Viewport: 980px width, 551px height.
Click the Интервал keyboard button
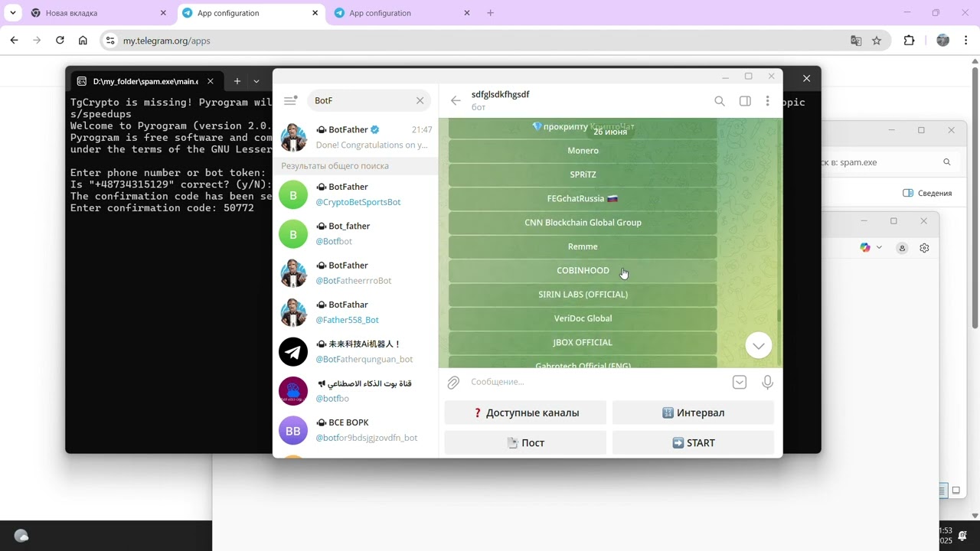pos(693,412)
